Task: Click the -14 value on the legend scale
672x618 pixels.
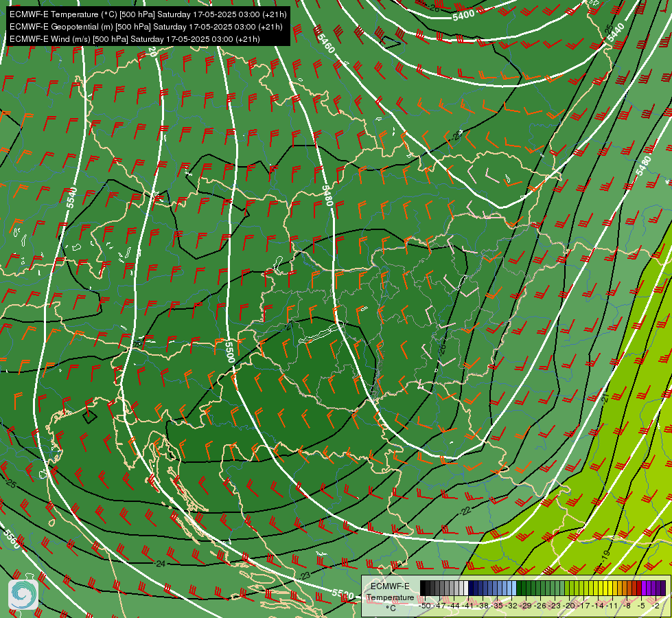Action: pos(598,606)
